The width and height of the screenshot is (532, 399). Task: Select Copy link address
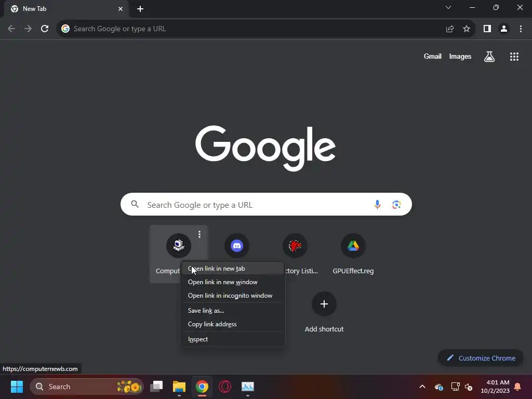[233, 324]
